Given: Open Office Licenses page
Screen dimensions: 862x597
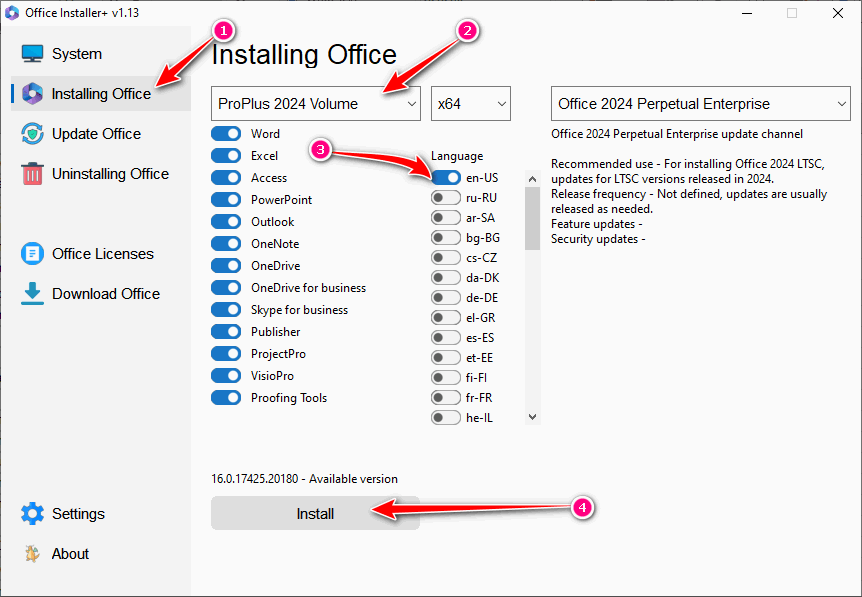Looking at the screenshot, I should tap(103, 253).
